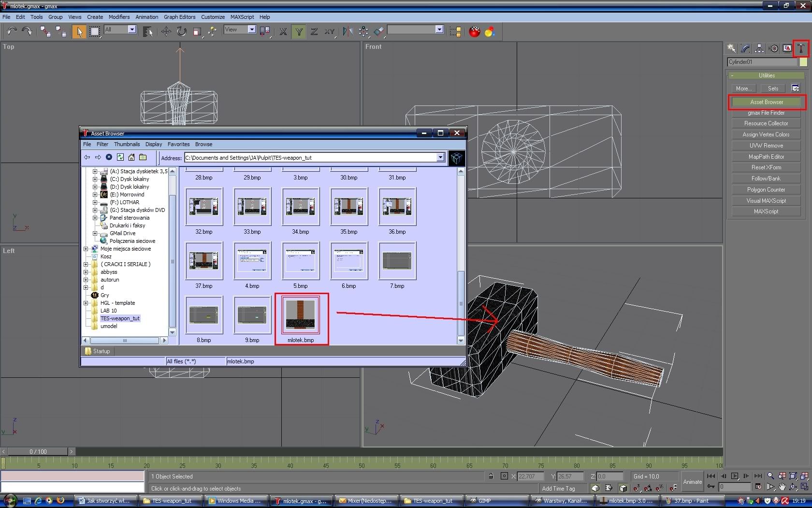
Task: Open the Modify command panel tab
Action: pyautogui.click(x=745, y=48)
